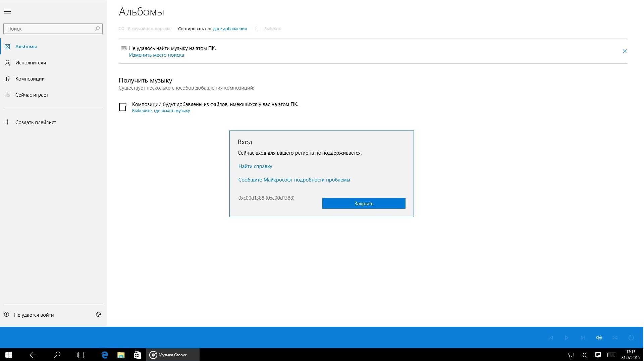
Task: Click the taskbar back arrow
Action: tap(33, 355)
